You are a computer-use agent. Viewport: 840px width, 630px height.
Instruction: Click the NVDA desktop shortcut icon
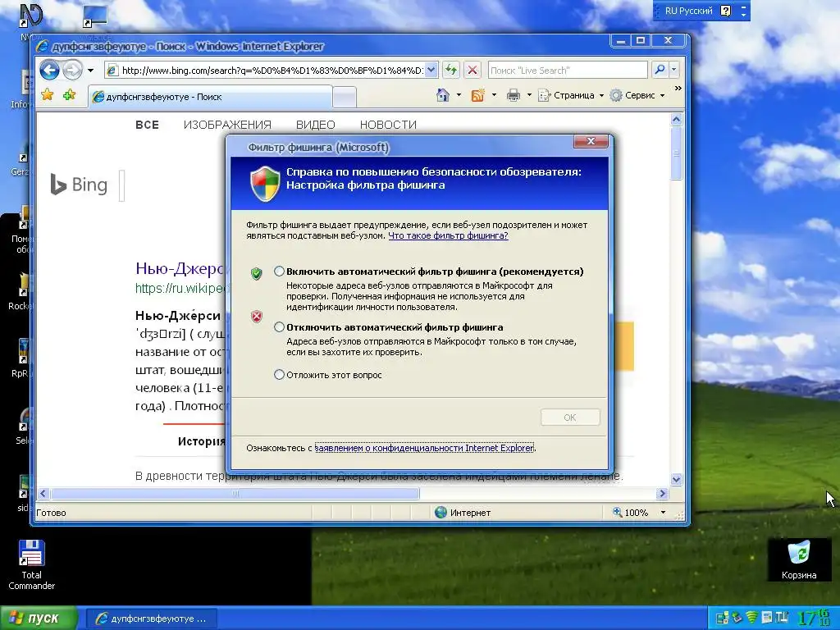[x=31, y=16]
